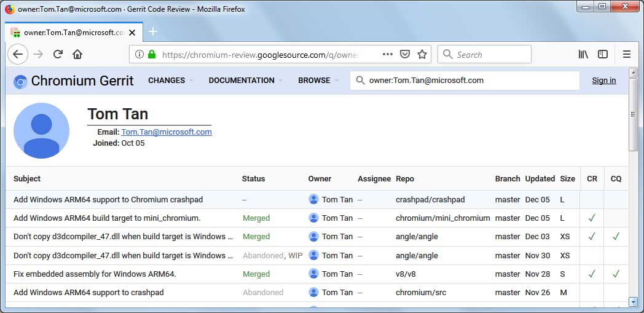Click 'Abandoned, WIP' status text
The width and height of the screenshot is (644, 313).
coord(272,255)
